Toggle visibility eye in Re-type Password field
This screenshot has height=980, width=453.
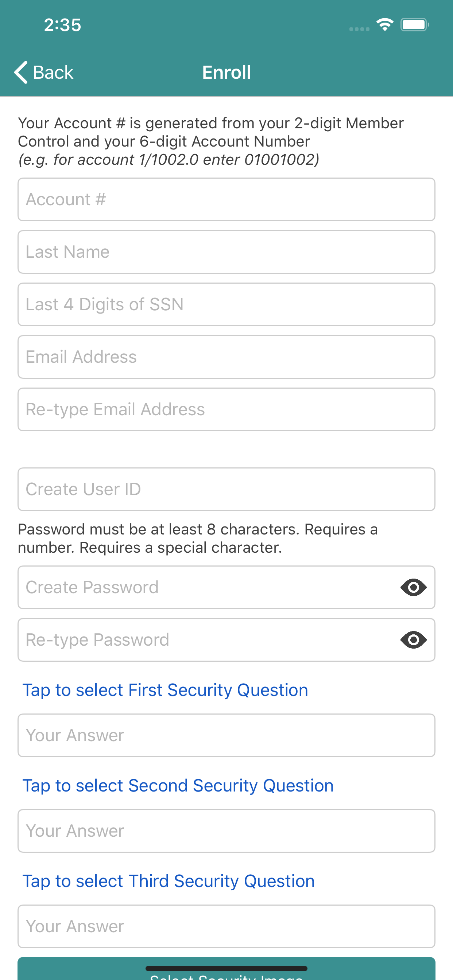point(413,640)
